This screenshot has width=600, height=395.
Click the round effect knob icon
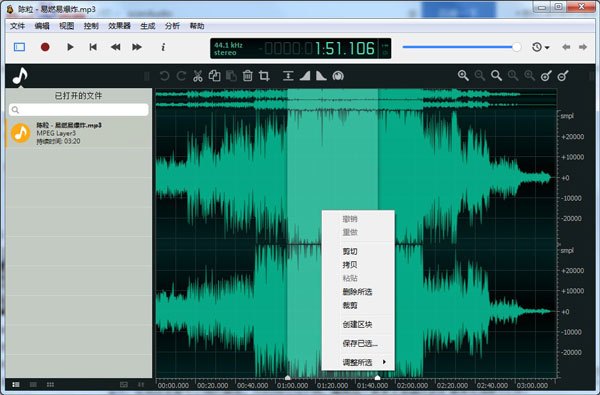(x=338, y=76)
